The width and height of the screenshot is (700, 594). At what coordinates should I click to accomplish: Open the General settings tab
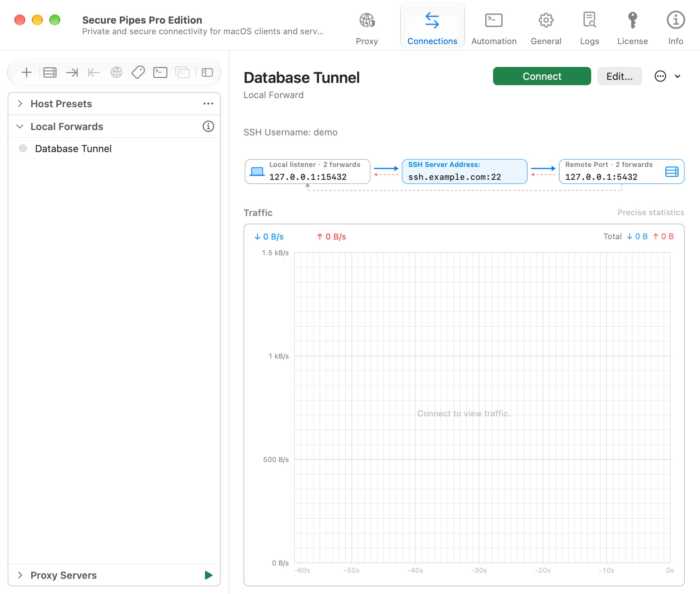coord(546,29)
